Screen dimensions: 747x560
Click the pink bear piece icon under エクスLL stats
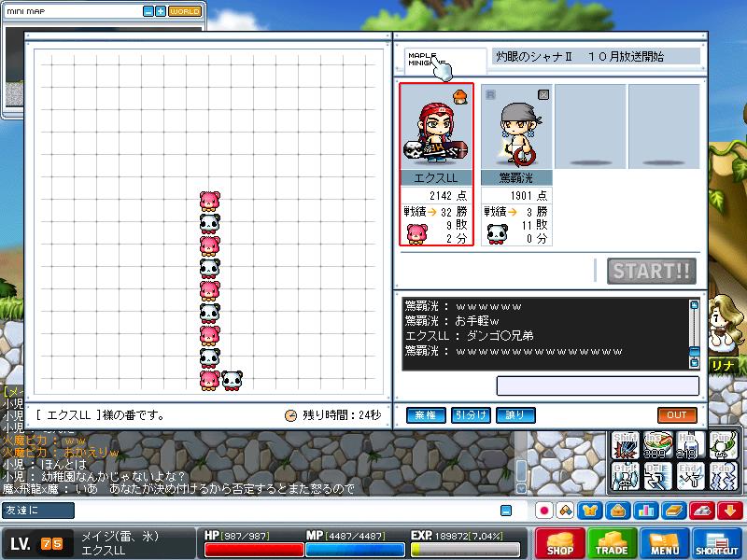(416, 233)
